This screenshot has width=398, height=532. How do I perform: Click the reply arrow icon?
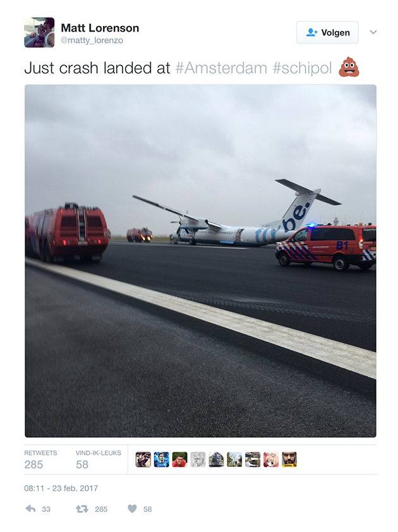[x=30, y=509]
